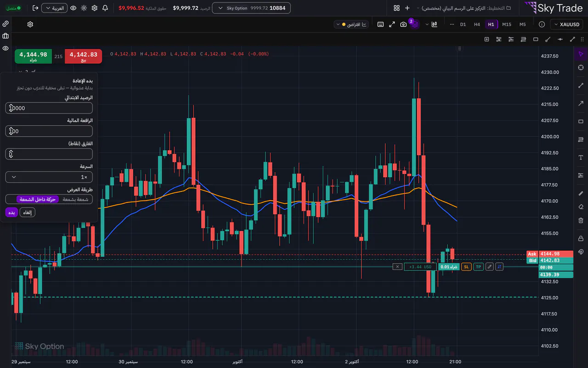Switch to the D1 timeframe
Viewport: 588px width, 368px height.
463,24
